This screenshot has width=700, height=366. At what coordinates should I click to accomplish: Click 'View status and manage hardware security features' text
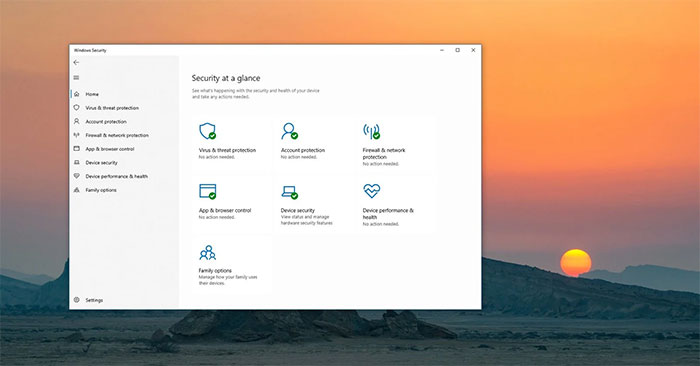pos(307,220)
